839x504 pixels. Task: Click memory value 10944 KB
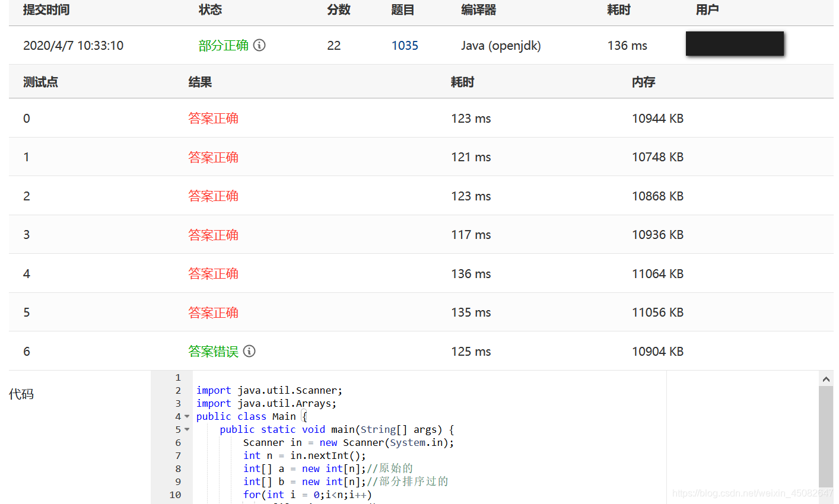657,119
